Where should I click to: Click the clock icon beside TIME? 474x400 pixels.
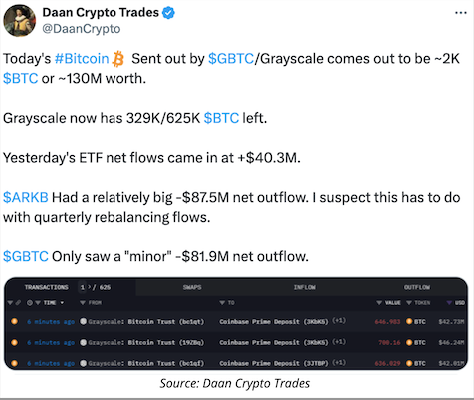tap(30, 303)
